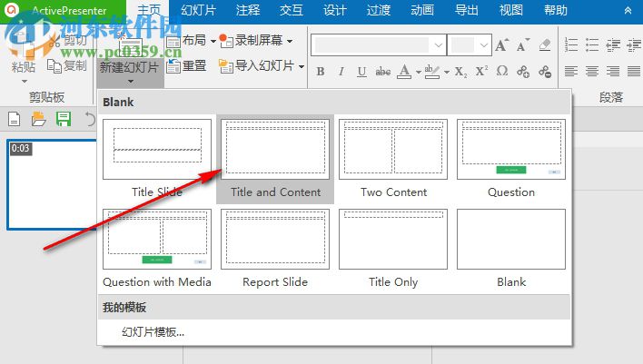Apply bulleted list
Screen dimensions: 643x364
[592, 45]
